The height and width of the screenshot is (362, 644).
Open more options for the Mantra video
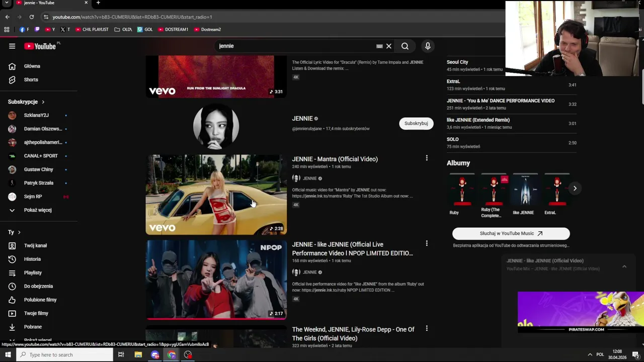click(x=427, y=158)
